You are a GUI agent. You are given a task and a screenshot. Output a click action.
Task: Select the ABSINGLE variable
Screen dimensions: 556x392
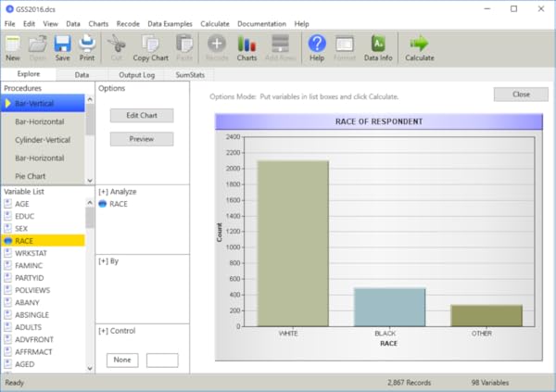coord(43,315)
